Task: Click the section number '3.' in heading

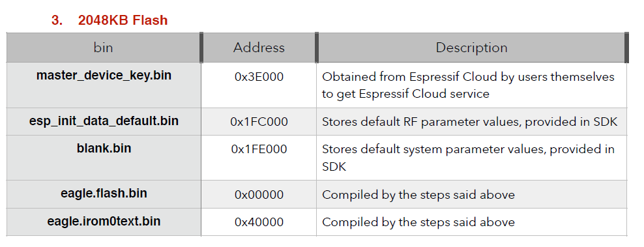Action: pyautogui.click(x=57, y=20)
